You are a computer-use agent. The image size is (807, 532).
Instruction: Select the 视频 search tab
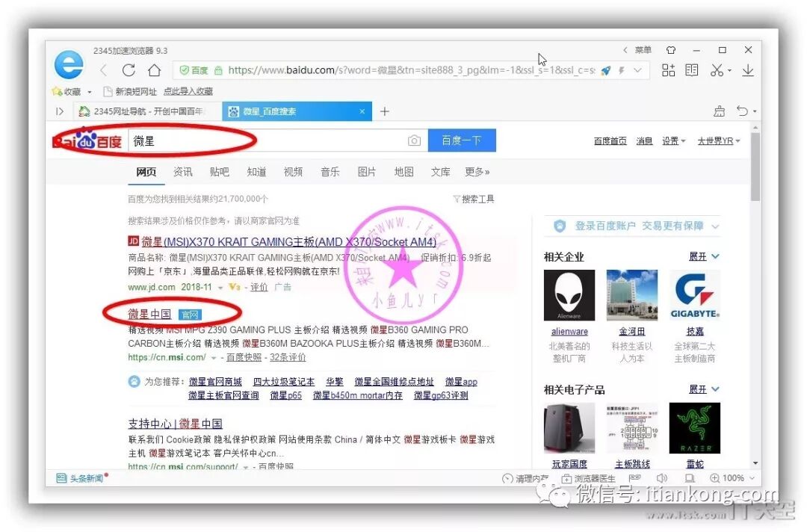[x=293, y=172]
